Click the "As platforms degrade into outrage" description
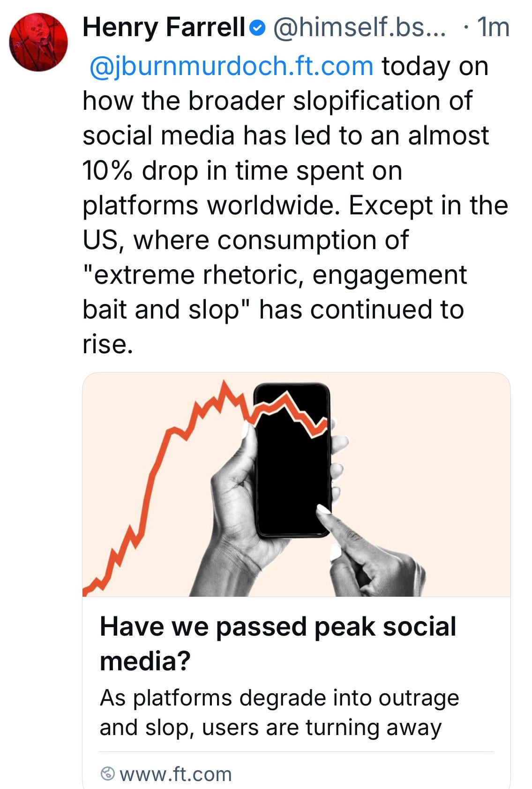Image resolution: width=532 pixels, height=789 pixels. point(279,698)
